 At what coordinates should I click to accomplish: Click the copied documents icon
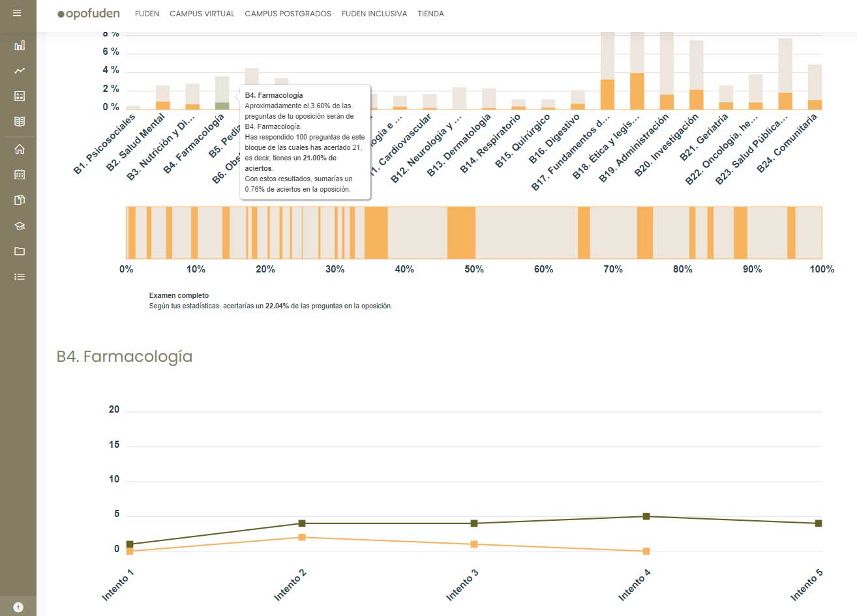[x=20, y=200]
